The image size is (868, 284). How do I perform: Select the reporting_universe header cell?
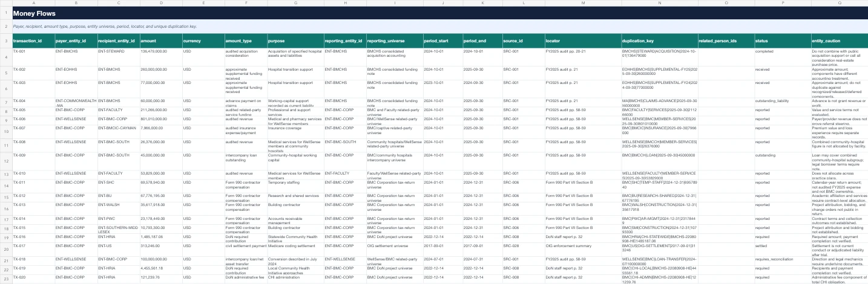coord(394,41)
